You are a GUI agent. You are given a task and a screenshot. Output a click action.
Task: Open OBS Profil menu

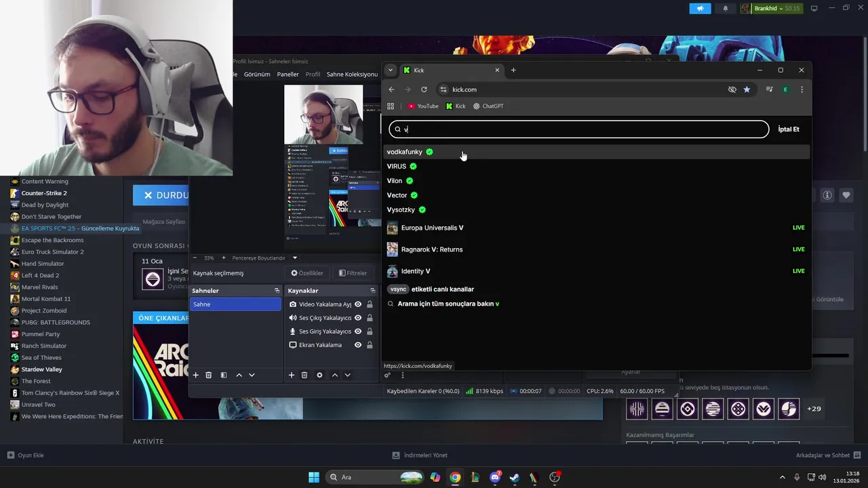pos(313,74)
